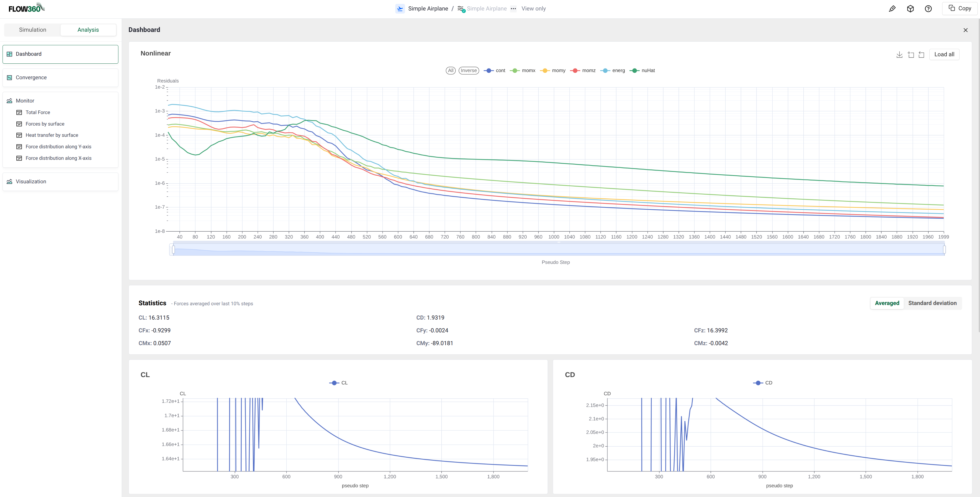Open the help question mark icon
Image resolution: width=980 pixels, height=497 pixels.
click(x=928, y=9)
